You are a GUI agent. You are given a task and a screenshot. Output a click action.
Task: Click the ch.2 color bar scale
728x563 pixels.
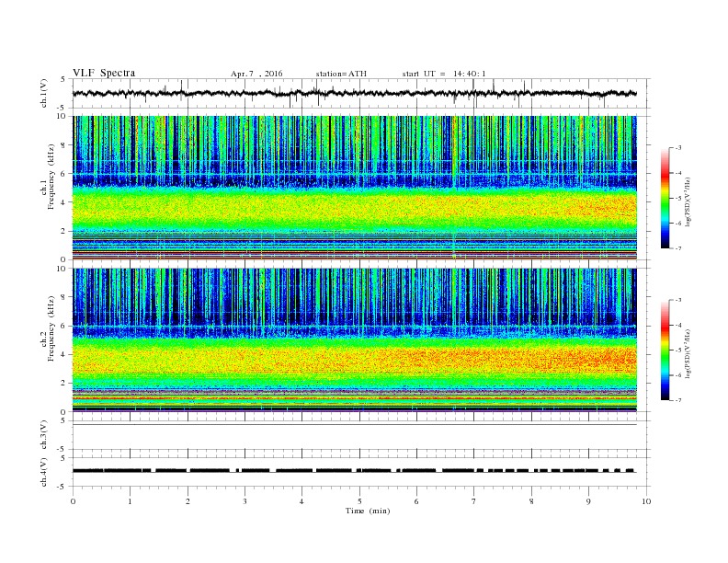click(x=665, y=350)
